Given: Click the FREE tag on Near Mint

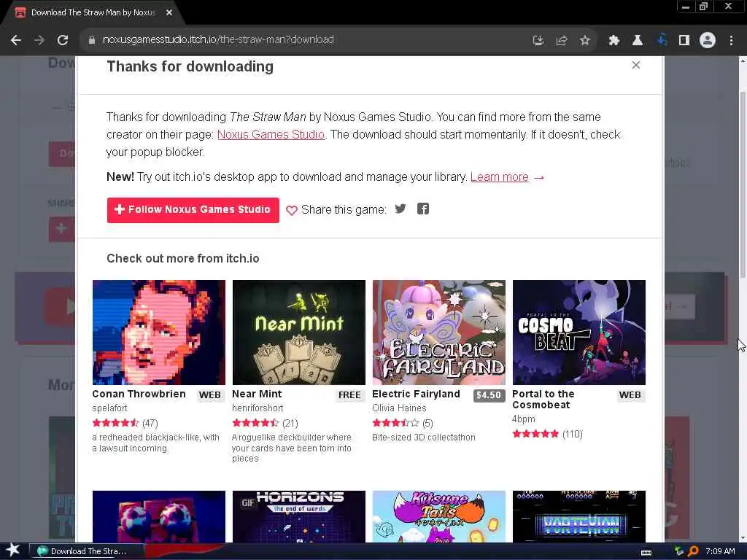Looking at the screenshot, I should (349, 395).
